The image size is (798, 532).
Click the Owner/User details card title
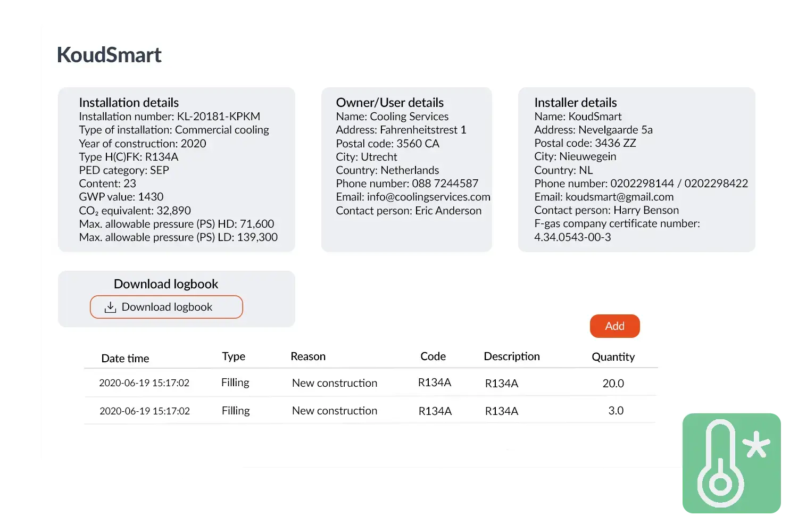(389, 103)
